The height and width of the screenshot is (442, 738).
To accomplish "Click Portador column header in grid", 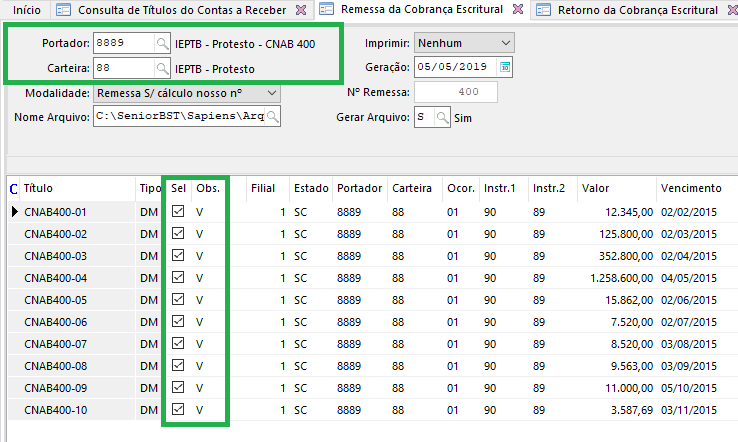I will 360,188.
